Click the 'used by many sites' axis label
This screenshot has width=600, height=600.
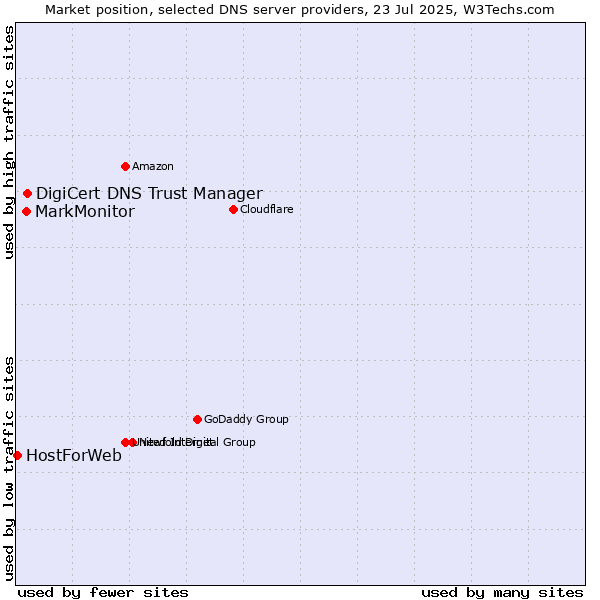point(502,593)
